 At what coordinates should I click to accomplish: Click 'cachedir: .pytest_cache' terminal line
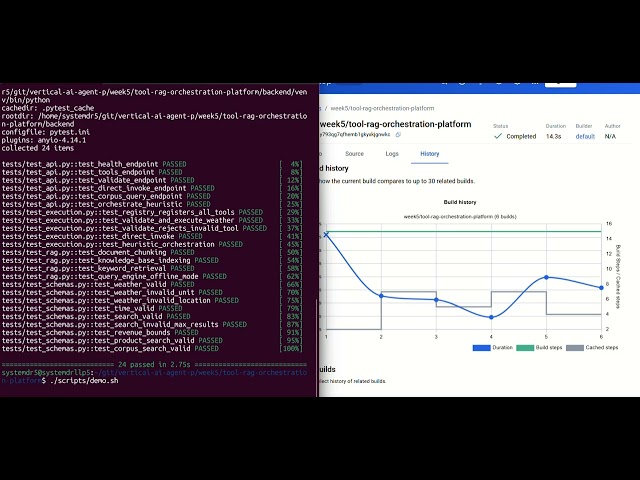[x=48, y=108]
